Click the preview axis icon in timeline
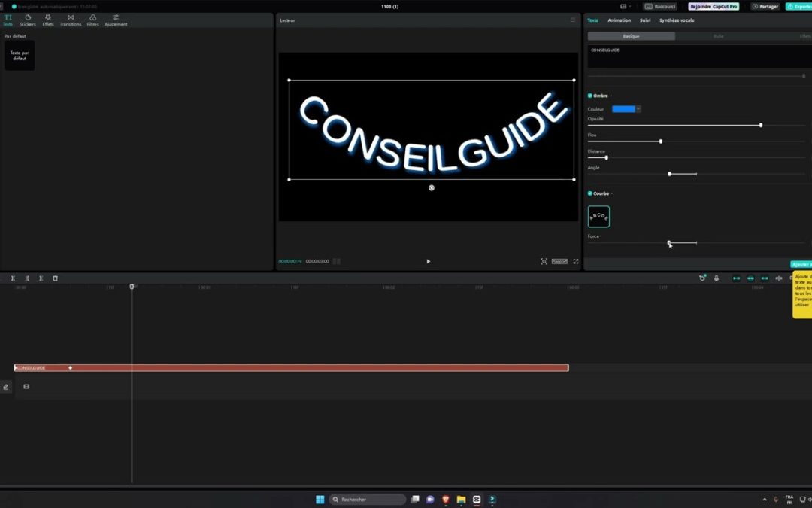Image resolution: width=812 pixels, height=508 pixels. coord(778,278)
